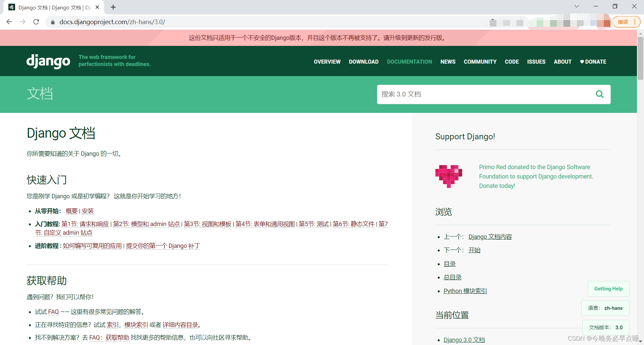This screenshot has width=644, height=345.
Task: Open the Django 文档内容 previous link
Action: point(490,237)
